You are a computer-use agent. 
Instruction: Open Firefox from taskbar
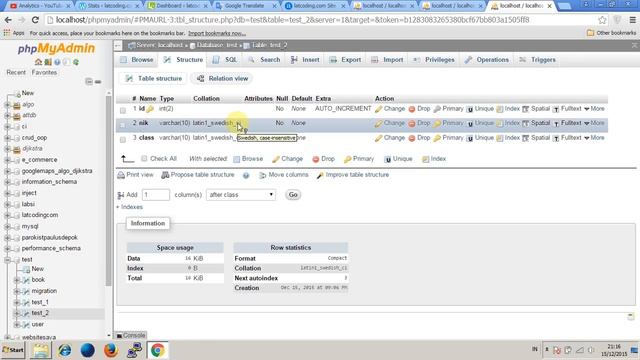(x=111, y=350)
